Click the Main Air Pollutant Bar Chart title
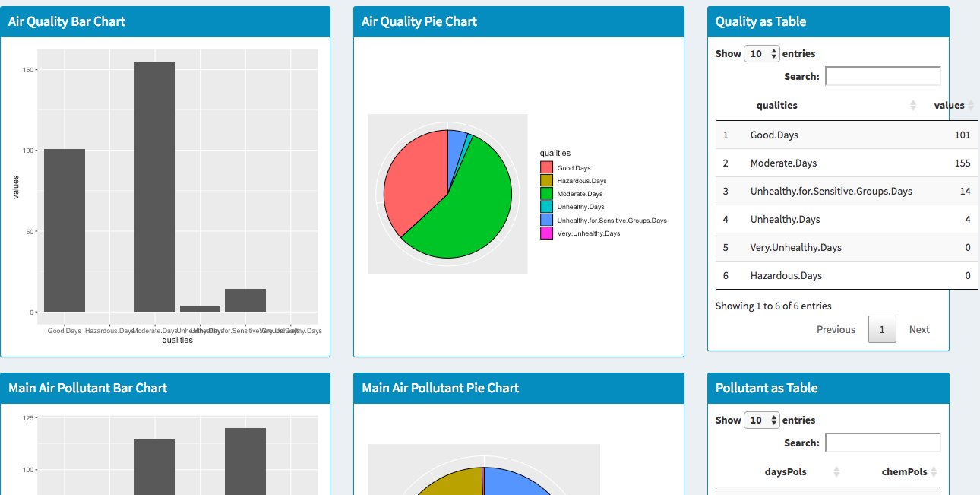The image size is (980, 495). point(88,388)
